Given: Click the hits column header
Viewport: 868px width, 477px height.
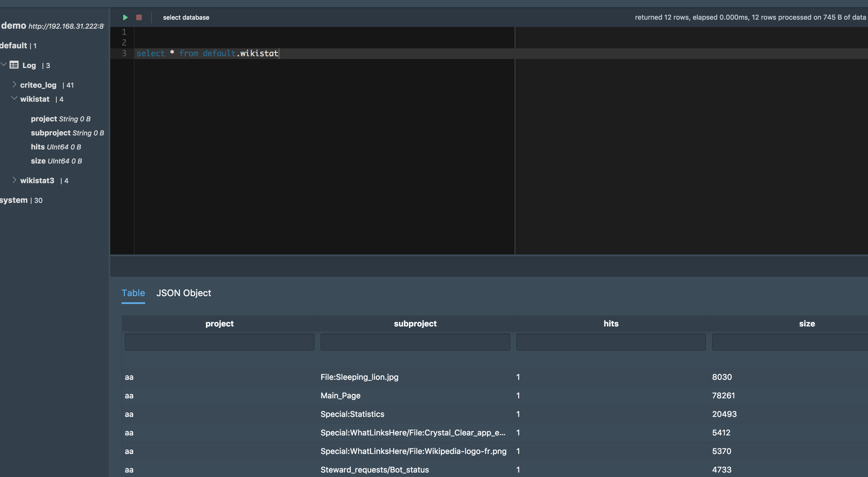Looking at the screenshot, I should pos(611,324).
